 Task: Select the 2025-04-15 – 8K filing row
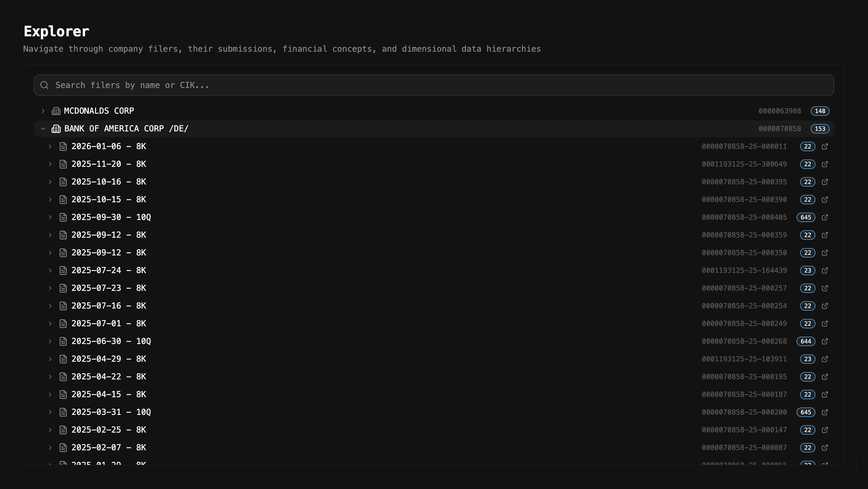tap(109, 394)
